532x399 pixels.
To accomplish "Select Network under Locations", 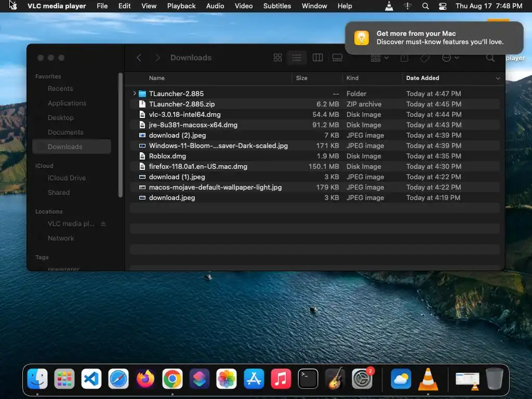I will 71,238.
